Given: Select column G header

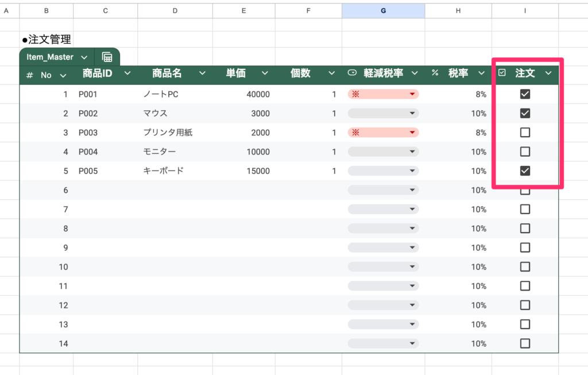Looking at the screenshot, I should [x=383, y=11].
